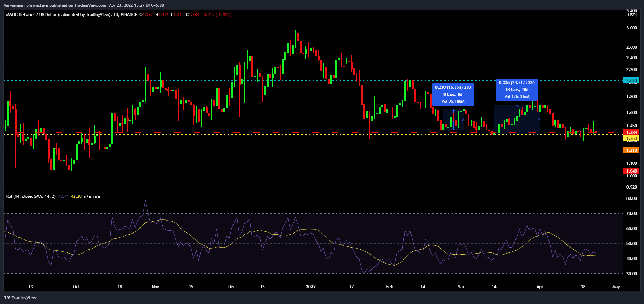Select the 3.000 value on price axis
Image resolution: width=644 pixels, height=304 pixels.
coord(631,28)
